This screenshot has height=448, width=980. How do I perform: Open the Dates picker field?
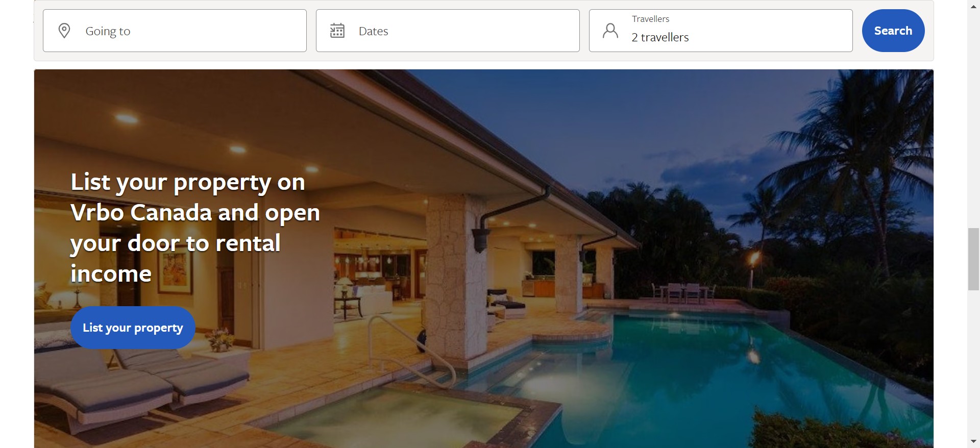(448, 31)
